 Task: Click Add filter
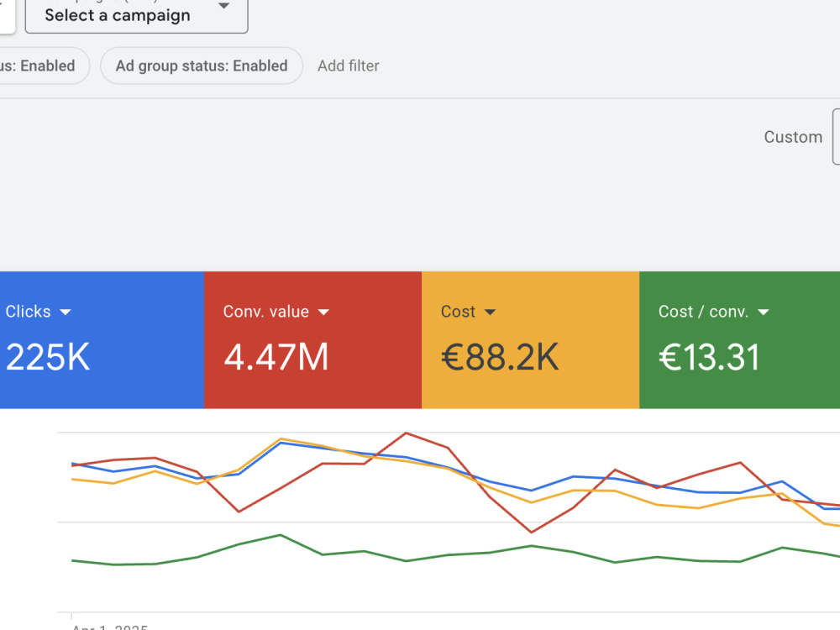349,66
